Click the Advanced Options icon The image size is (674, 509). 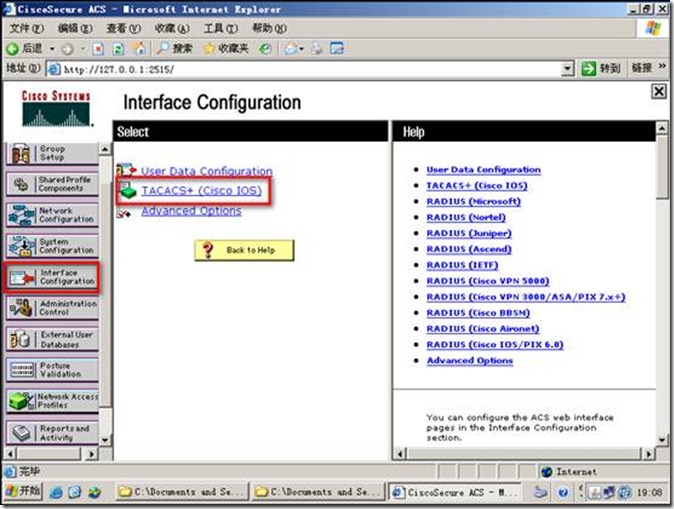pyautogui.click(x=124, y=212)
